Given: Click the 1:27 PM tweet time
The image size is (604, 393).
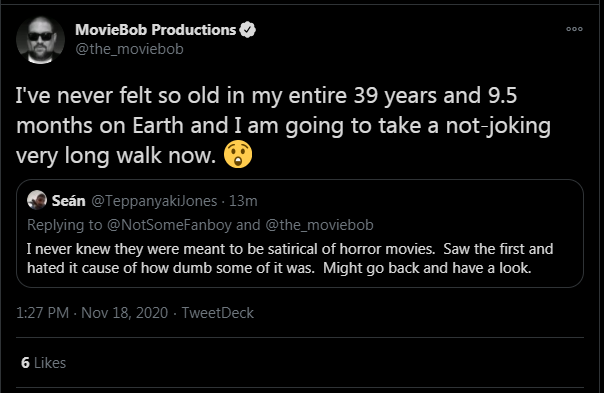Looking at the screenshot, I should pyautogui.click(x=42, y=313).
